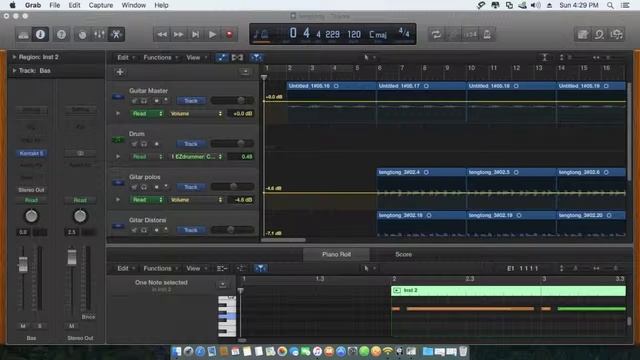The image size is (640, 360).
Task: Open the Read automation mode on Guitar Master
Action: tap(147, 113)
